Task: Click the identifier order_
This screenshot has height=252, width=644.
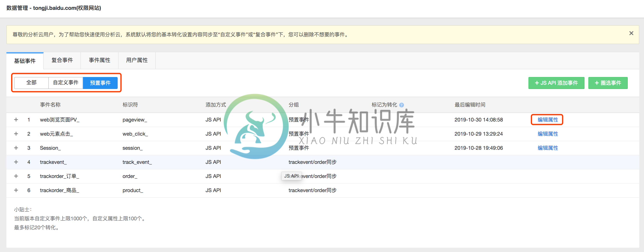Action: coord(130,176)
